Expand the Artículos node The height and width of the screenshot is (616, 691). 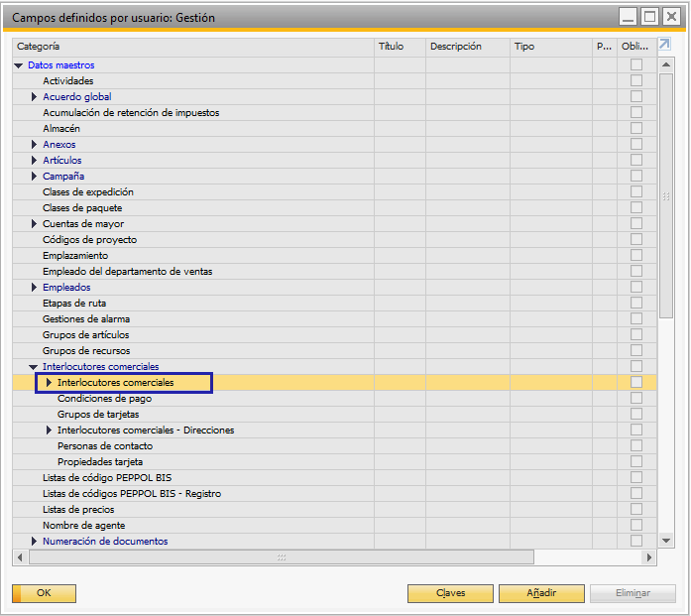tap(34, 160)
